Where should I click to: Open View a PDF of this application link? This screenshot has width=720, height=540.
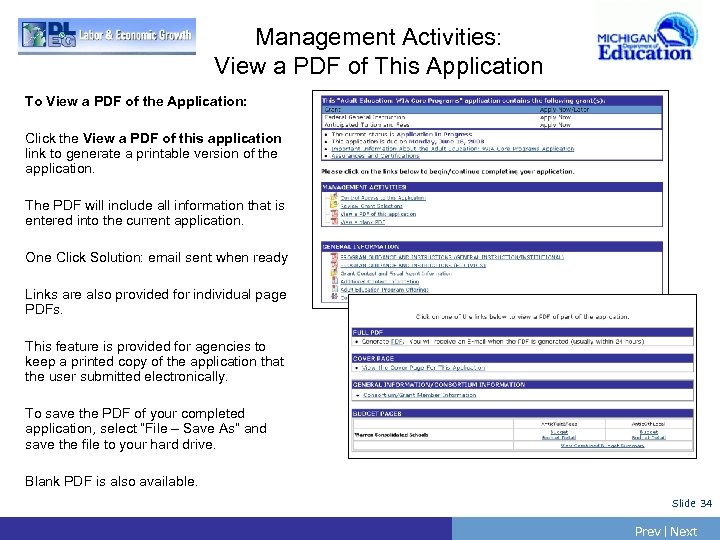[378, 214]
